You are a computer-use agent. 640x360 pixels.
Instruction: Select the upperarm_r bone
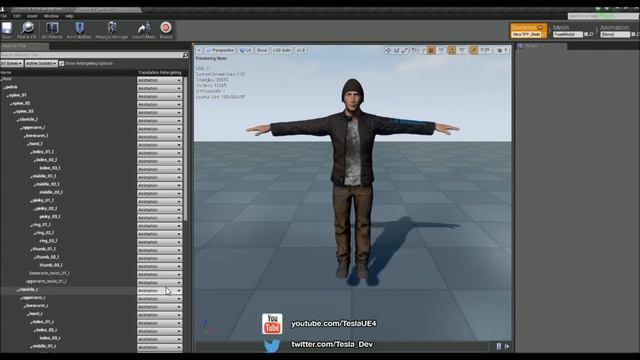click(x=33, y=298)
